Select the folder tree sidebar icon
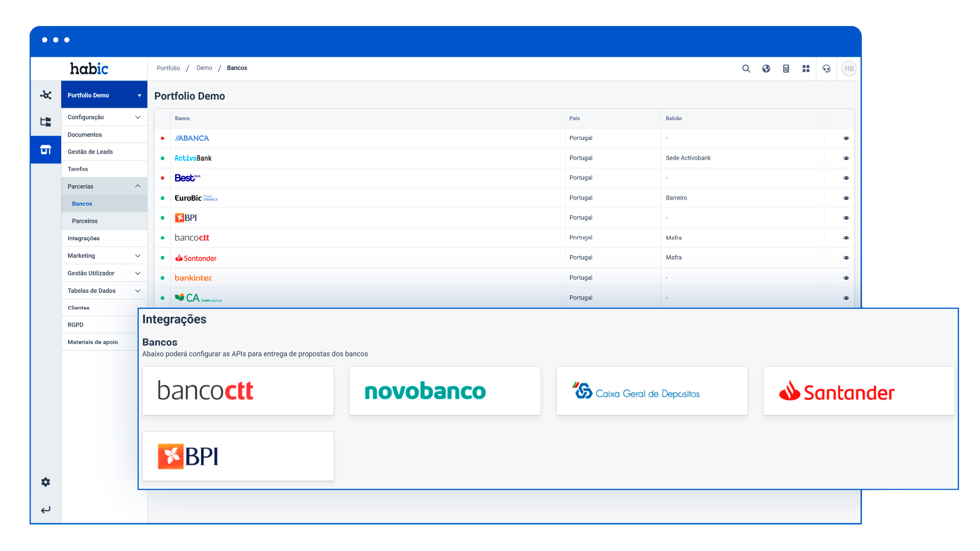 pos(45,122)
